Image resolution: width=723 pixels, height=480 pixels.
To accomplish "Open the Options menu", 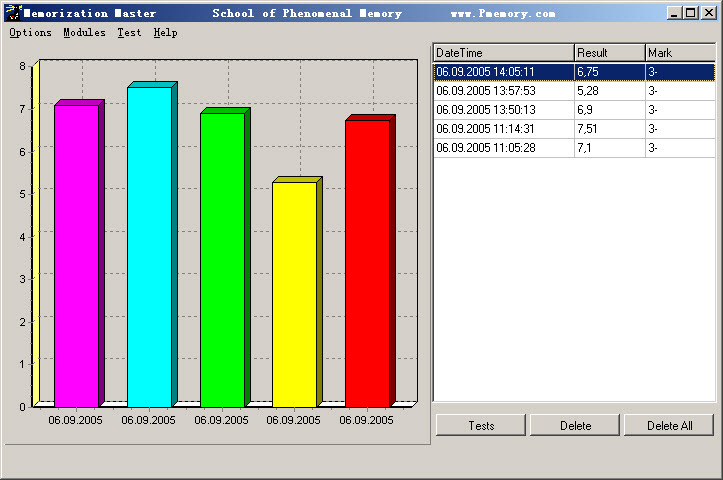I will point(30,33).
